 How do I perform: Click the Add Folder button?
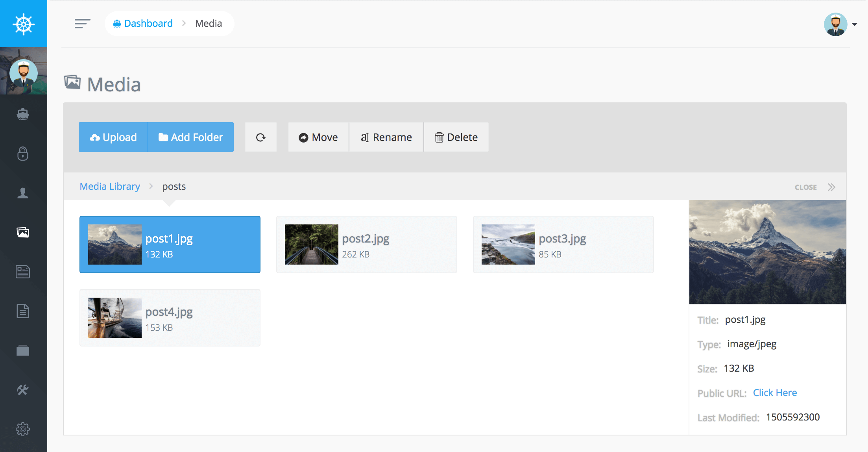pyautogui.click(x=191, y=137)
